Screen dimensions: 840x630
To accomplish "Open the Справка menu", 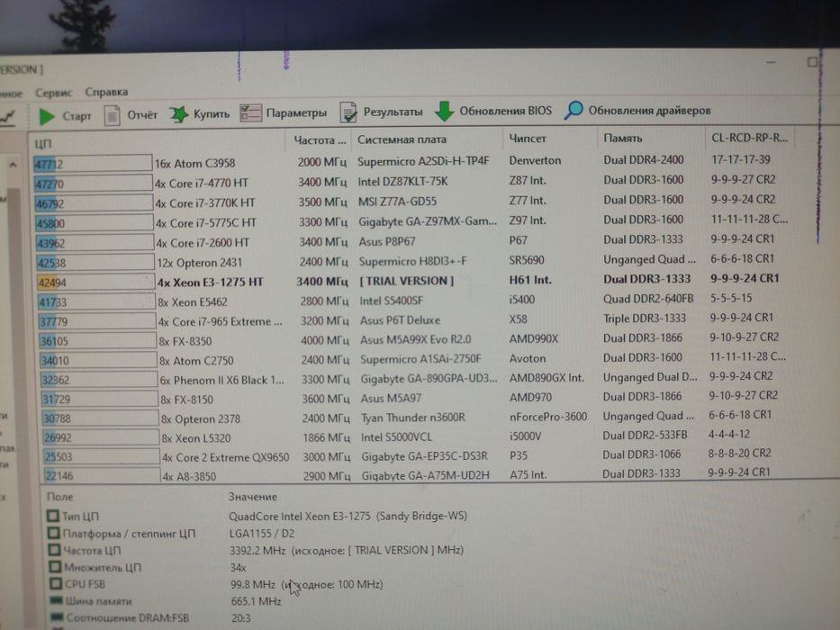I will [106, 92].
